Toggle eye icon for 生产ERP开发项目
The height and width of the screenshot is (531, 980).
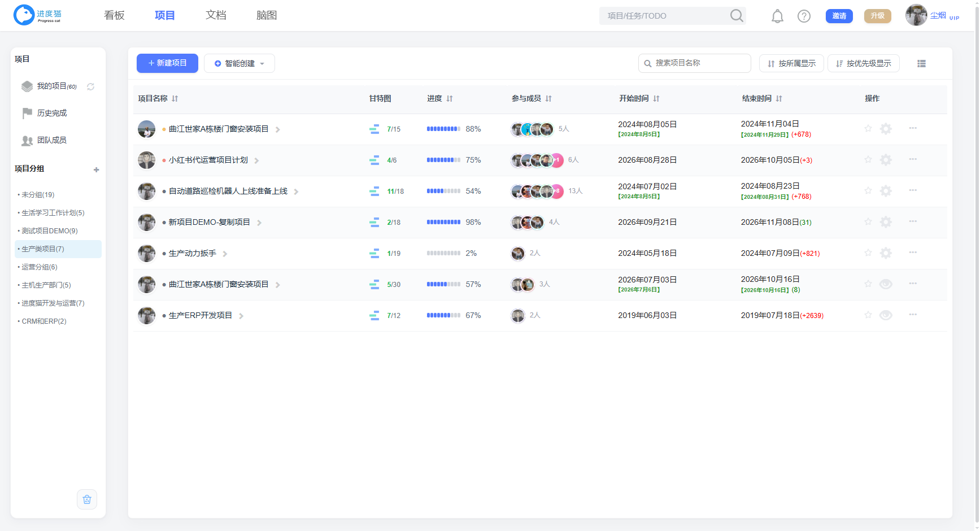(886, 315)
